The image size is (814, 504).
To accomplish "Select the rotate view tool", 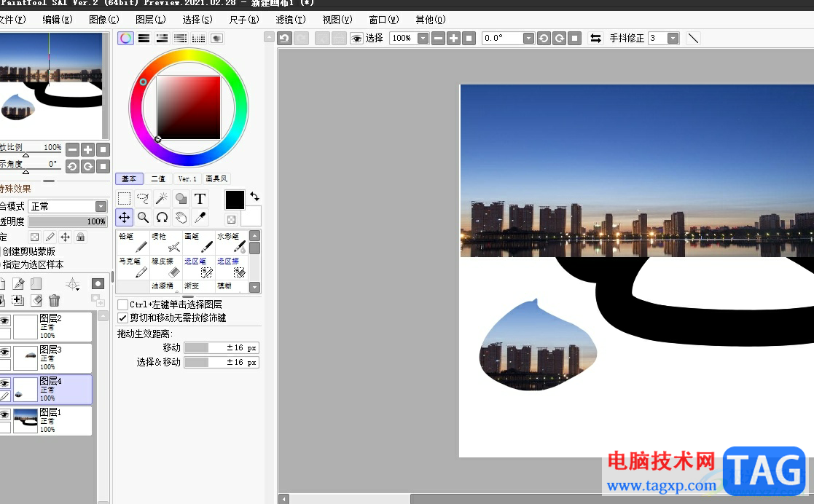I will point(162,218).
